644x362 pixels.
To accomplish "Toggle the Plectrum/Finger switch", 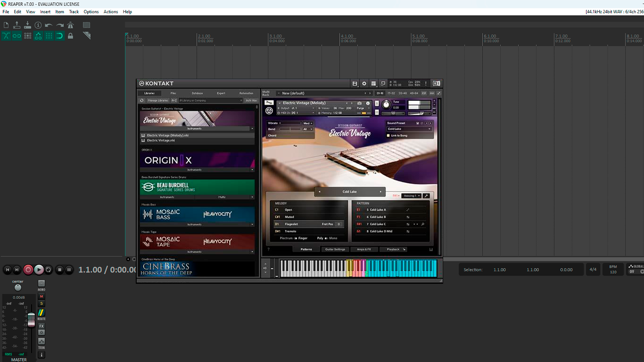I will point(296,239).
